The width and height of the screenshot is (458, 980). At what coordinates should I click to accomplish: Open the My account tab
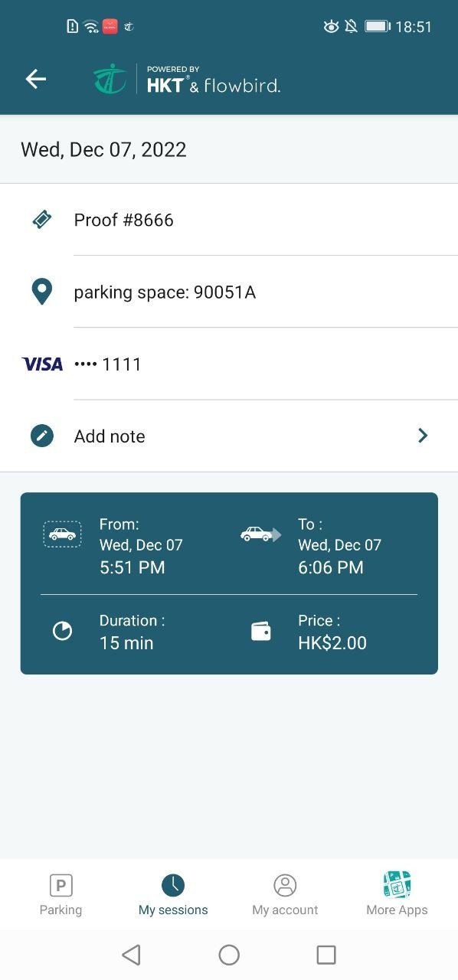[285, 894]
